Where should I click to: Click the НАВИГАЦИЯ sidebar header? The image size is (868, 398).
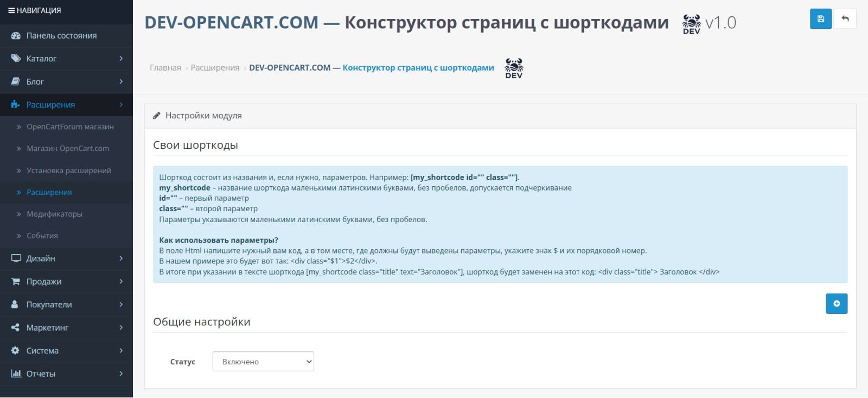click(x=66, y=10)
